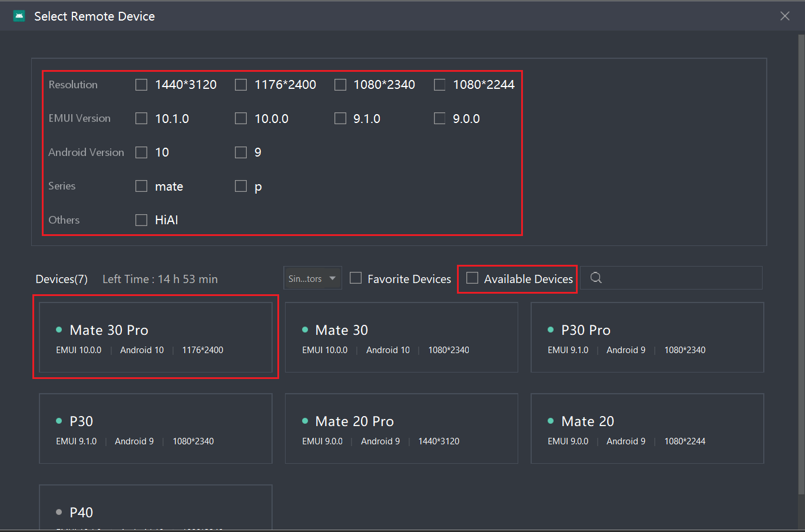Enable the Available Devices filter

pos(472,278)
